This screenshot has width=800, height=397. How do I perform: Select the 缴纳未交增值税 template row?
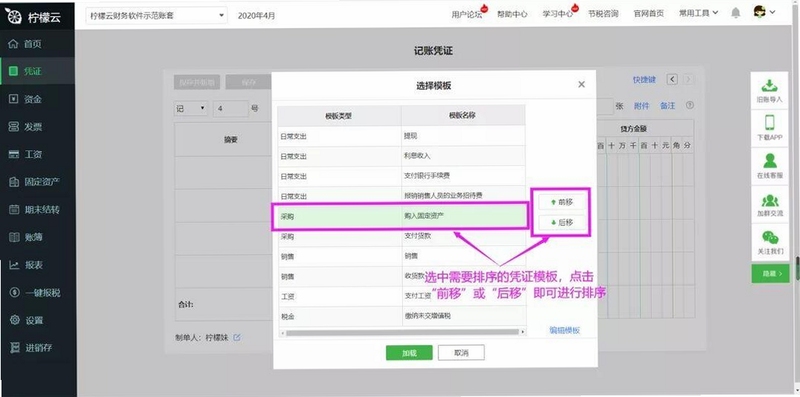coord(402,316)
